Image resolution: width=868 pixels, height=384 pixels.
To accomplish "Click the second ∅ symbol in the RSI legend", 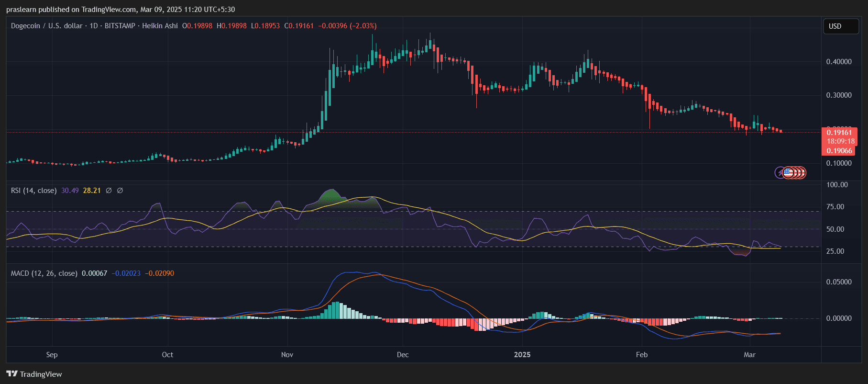I will coord(120,191).
